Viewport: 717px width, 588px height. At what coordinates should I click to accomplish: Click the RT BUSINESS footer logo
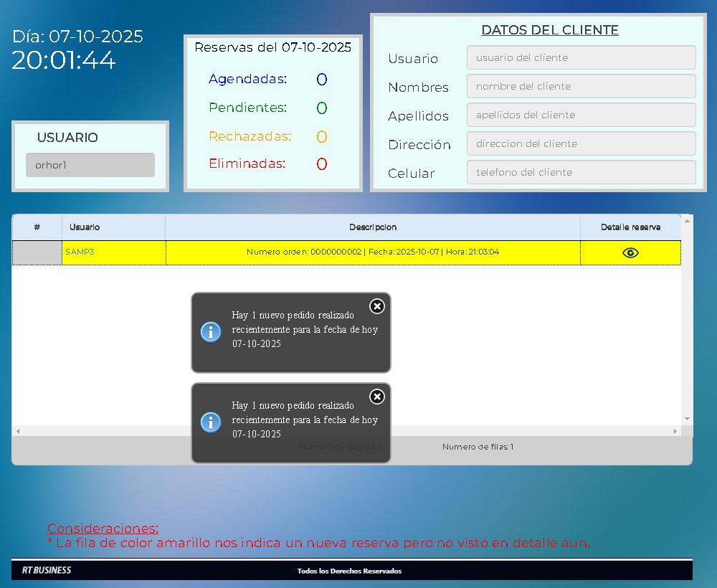(x=47, y=571)
